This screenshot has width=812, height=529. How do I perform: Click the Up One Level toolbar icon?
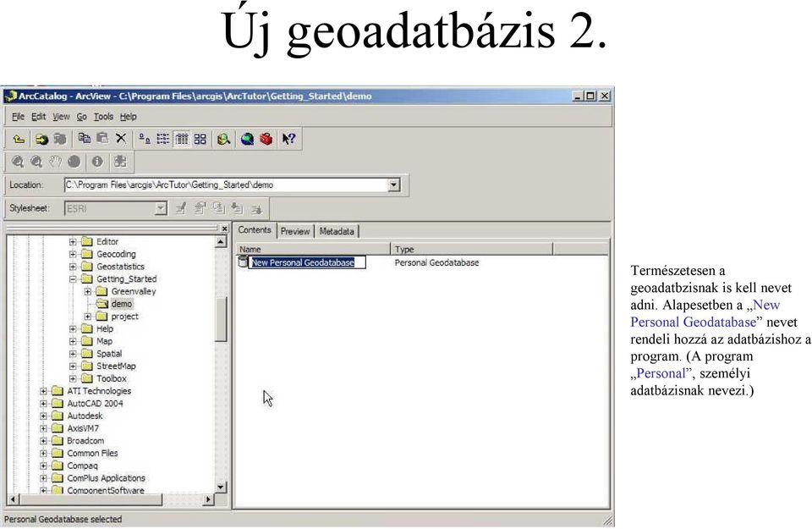19,139
